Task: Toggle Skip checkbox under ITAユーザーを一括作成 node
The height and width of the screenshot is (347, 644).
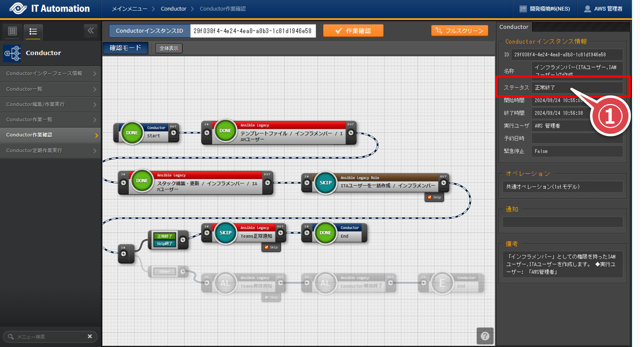Action: [x=429, y=197]
